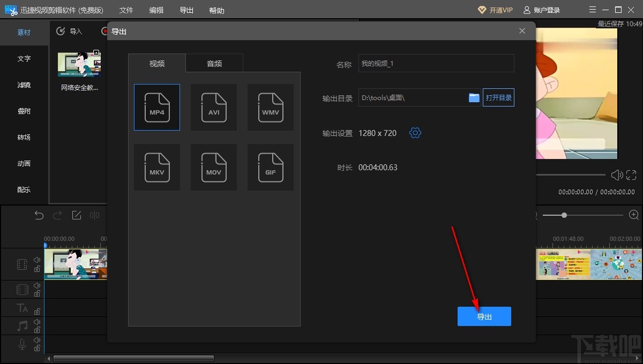Click the 00:01:48.00 ruler mark

568,239
